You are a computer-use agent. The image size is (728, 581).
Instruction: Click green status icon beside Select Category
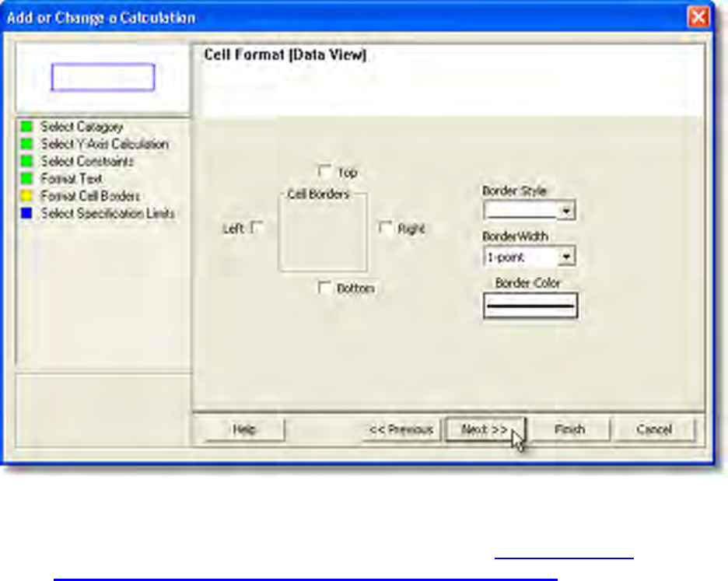(x=27, y=126)
